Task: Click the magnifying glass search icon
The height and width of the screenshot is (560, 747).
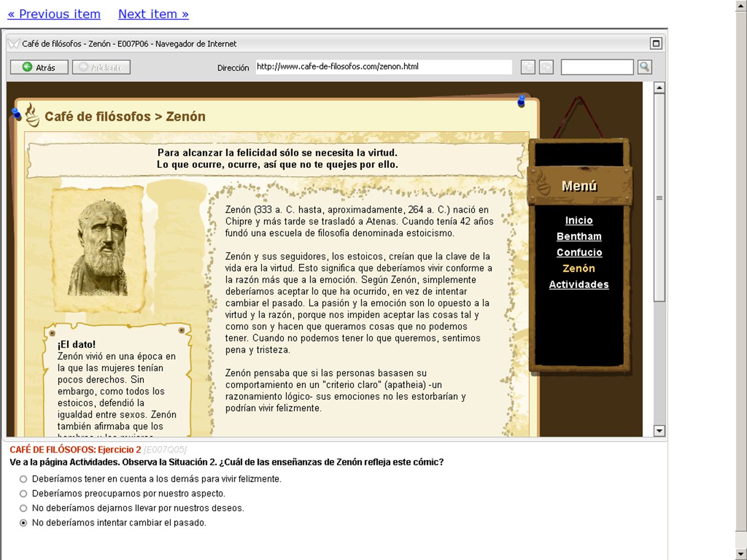Action: click(645, 67)
